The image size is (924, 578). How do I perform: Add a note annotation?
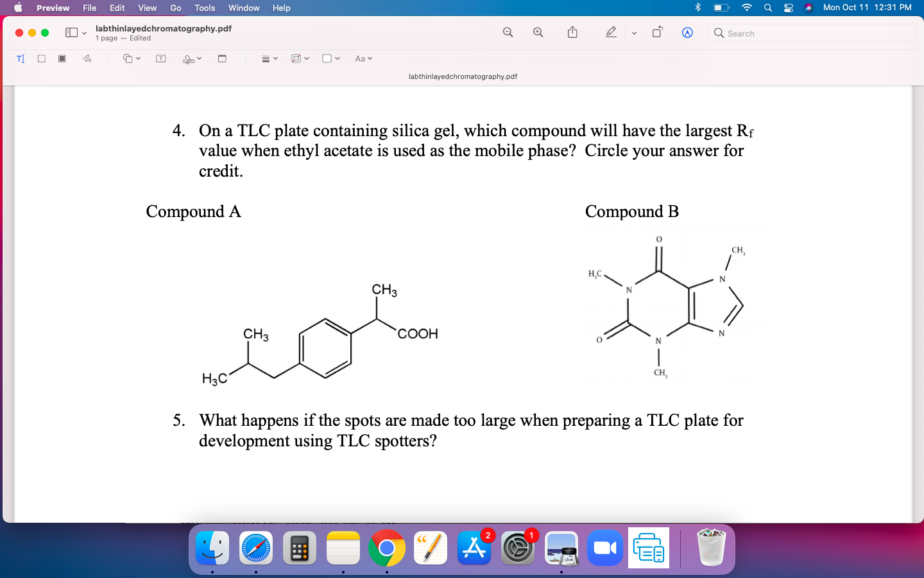(x=222, y=58)
